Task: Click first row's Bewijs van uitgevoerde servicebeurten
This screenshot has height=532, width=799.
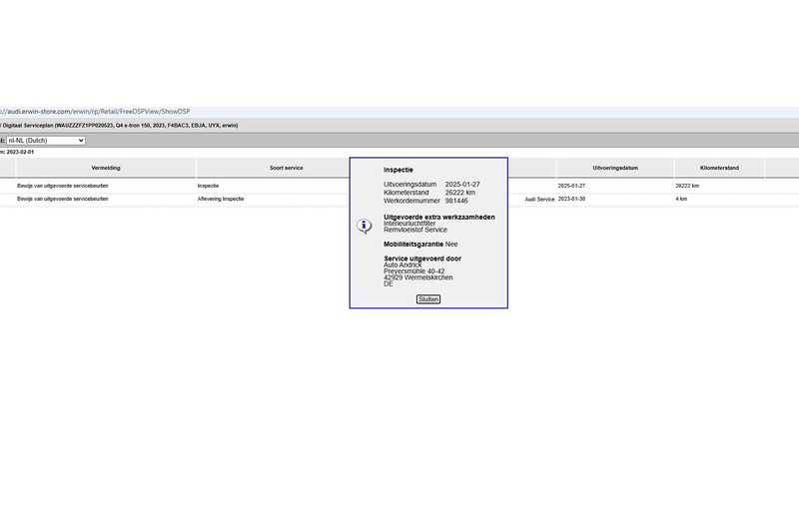Action: [x=63, y=186]
